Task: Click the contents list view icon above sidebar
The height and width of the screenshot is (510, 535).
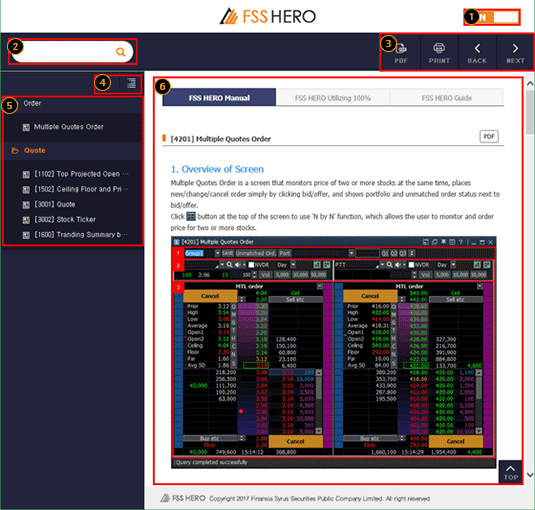Action: 131,83
